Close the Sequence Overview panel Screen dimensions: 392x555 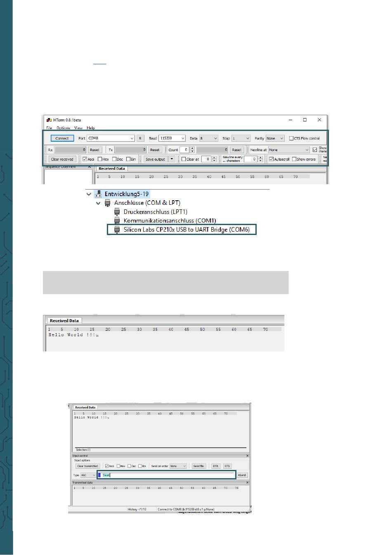point(90,167)
